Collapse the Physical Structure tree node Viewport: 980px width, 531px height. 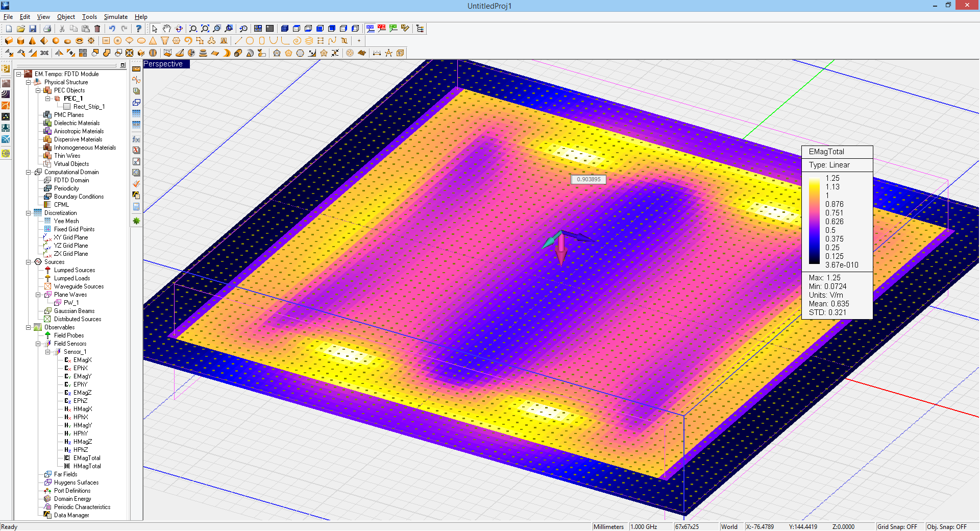tap(29, 82)
